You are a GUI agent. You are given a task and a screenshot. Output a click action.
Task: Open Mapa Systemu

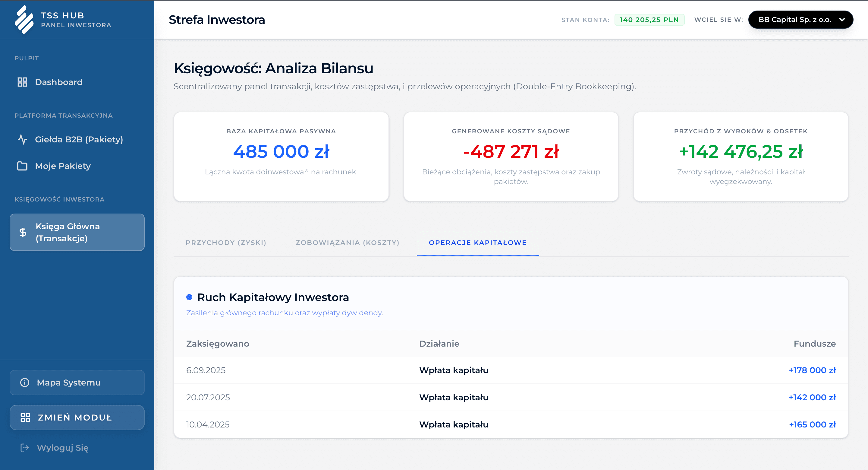68,382
